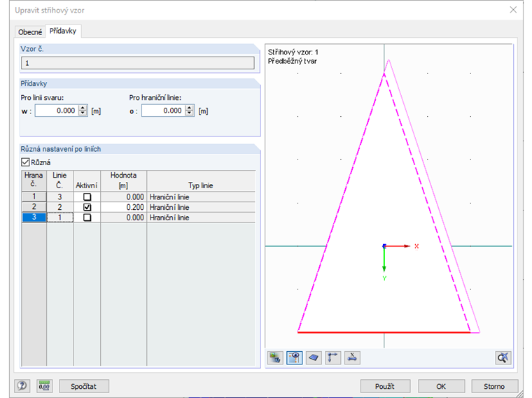Image resolution: width=532 pixels, height=398 pixels.
Task: Toggle the eye view-mode icon under the preview
Action: 295,357
